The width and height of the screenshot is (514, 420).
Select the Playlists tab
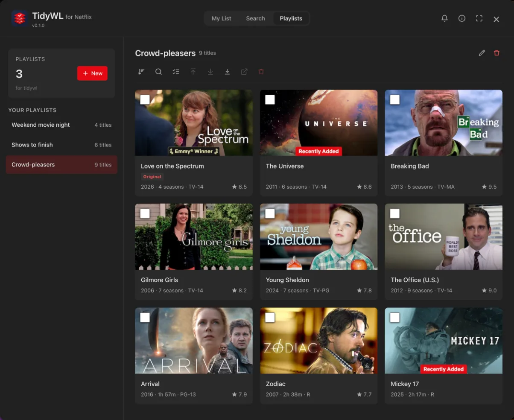click(291, 18)
